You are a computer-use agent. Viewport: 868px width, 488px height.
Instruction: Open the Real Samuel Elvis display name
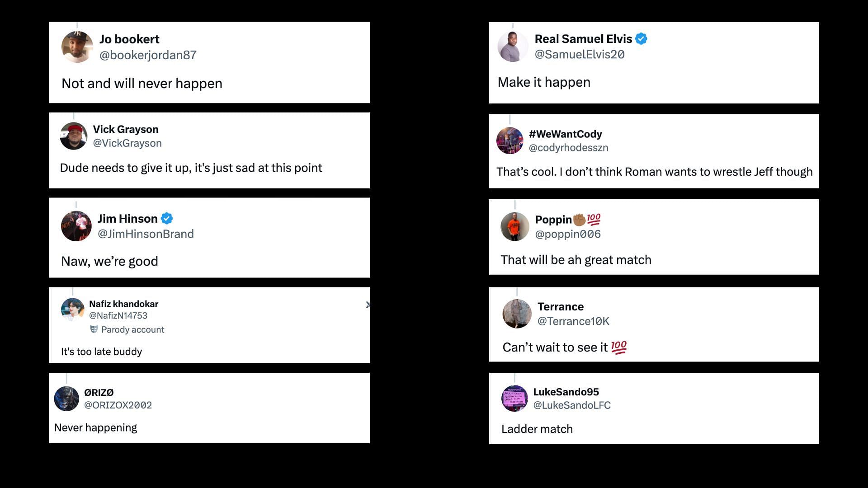[x=583, y=39]
